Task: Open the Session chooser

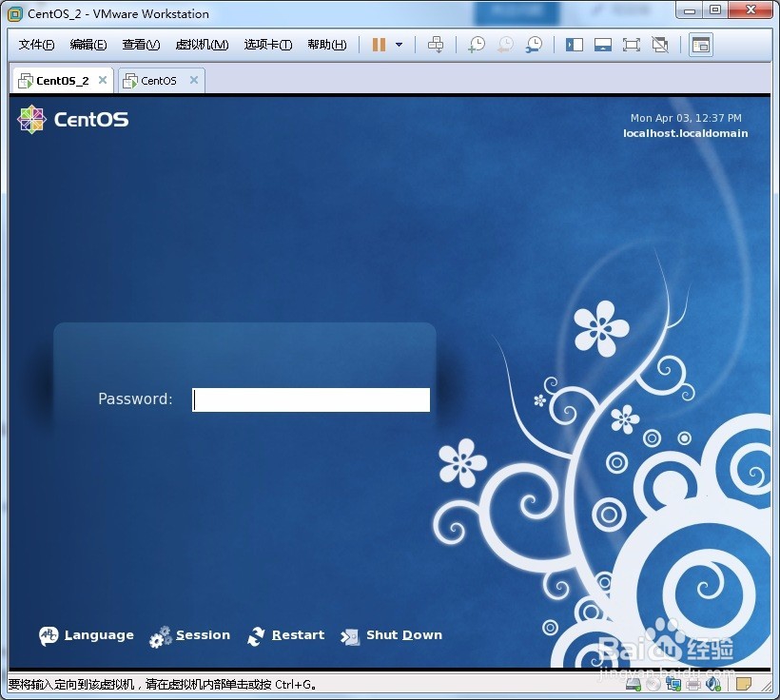Action: point(189,636)
